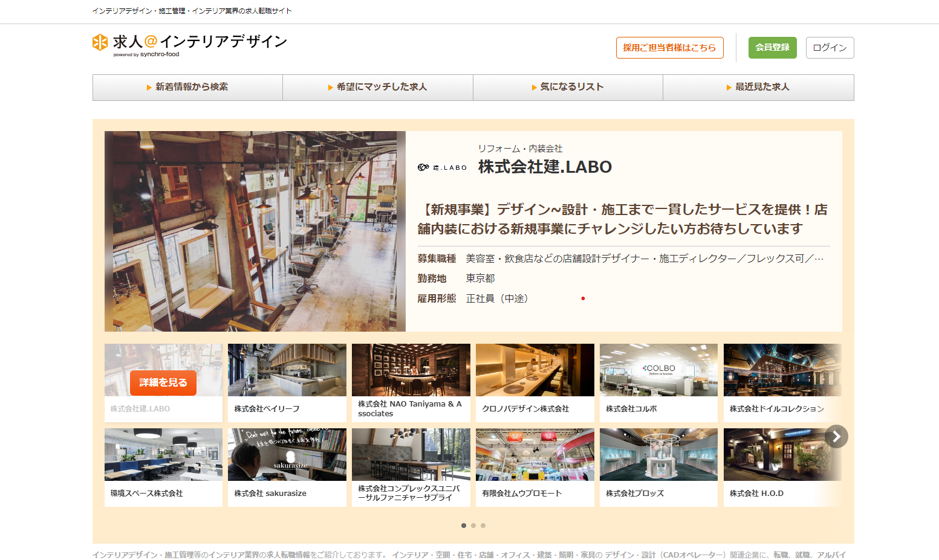Screen dimensions: 939x560
Task: Open 環境スペース株式会社 thumbnail image
Action: pos(163,454)
